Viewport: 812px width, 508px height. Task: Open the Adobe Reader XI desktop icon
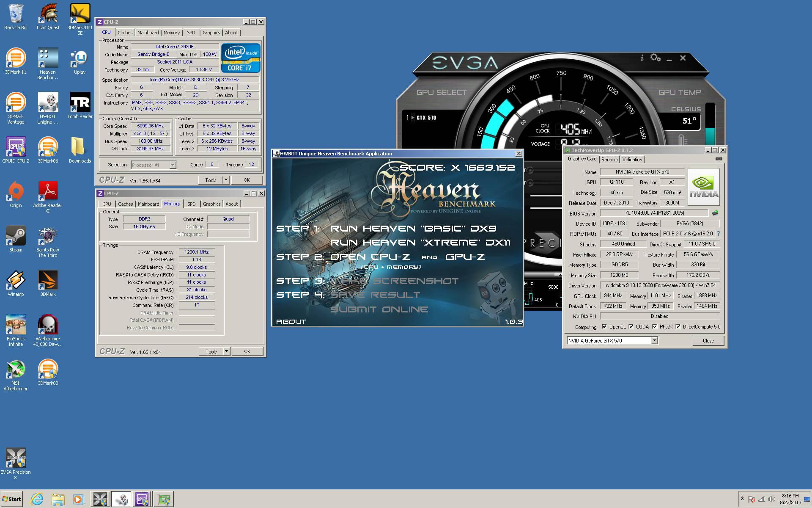click(48, 197)
